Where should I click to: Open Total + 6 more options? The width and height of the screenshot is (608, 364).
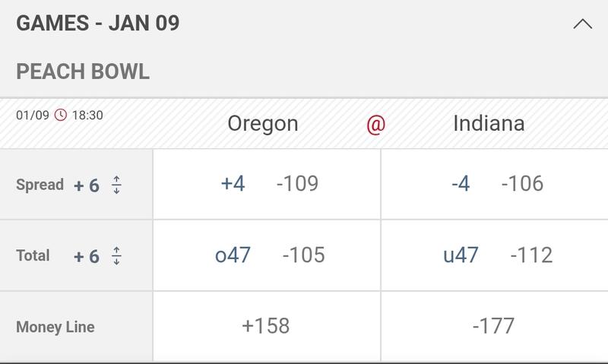(x=87, y=257)
